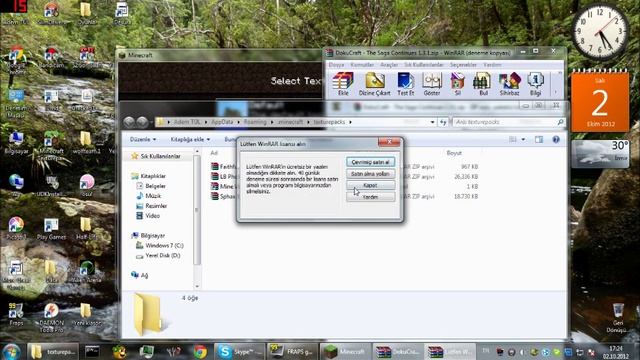This screenshot has height=360, width=640.
Task: Select Windows 7 (C:) drive in navigation pane
Action: click(x=160, y=246)
